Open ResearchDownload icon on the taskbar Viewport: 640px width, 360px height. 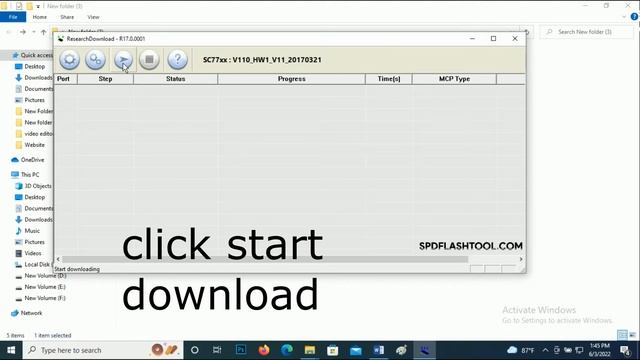[x=424, y=350]
